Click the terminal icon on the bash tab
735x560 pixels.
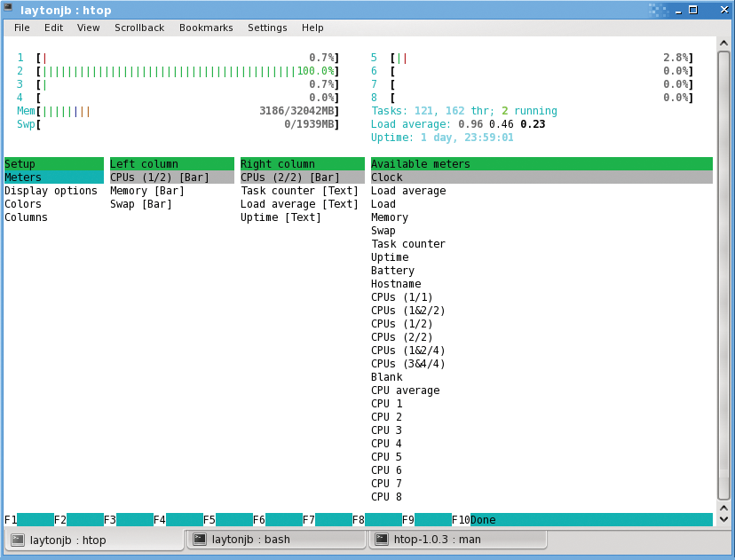(199, 540)
